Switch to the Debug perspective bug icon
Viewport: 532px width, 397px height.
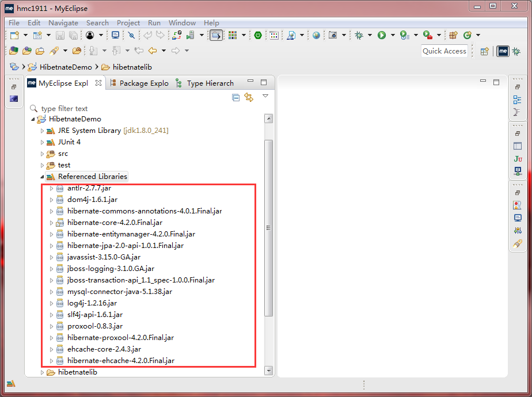516,51
